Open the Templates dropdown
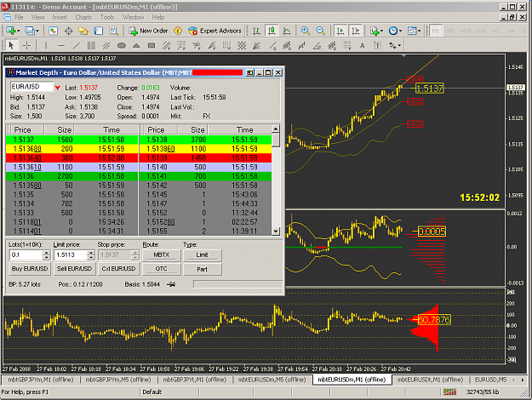The height and width of the screenshot is (400, 532). (414, 31)
